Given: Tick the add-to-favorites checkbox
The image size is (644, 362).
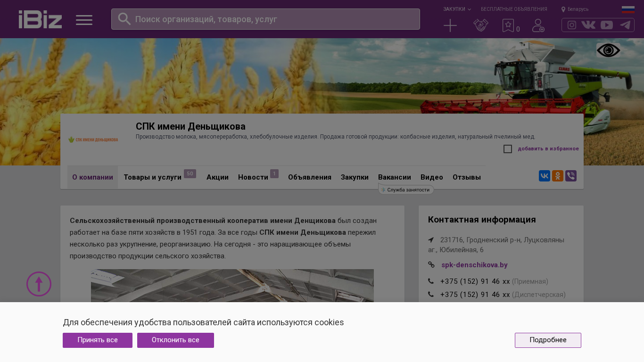Looking at the screenshot, I should click(x=508, y=149).
